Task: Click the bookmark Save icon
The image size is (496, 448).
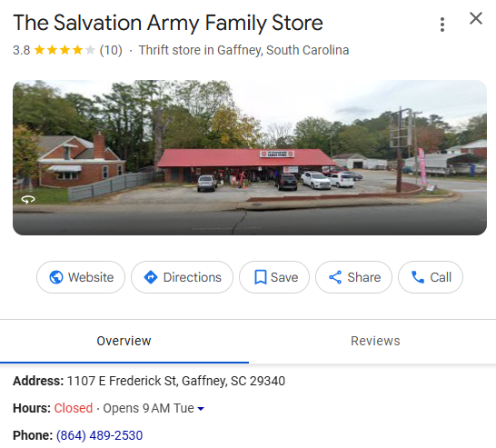Action: (x=261, y=277)
